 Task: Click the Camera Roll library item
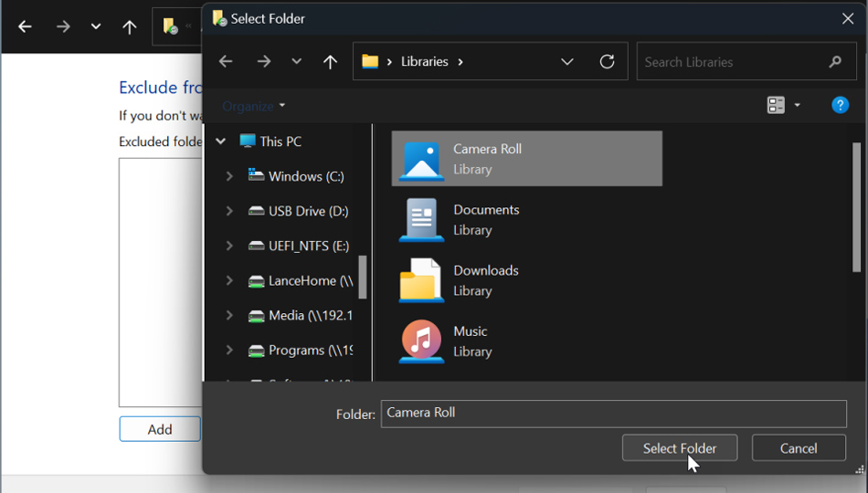526,159
